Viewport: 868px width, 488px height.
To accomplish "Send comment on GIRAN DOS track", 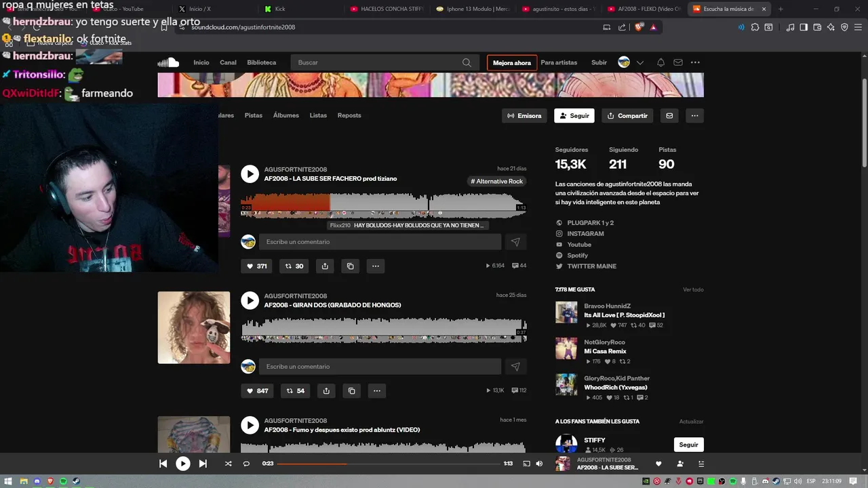I will [x=515, y=367].
